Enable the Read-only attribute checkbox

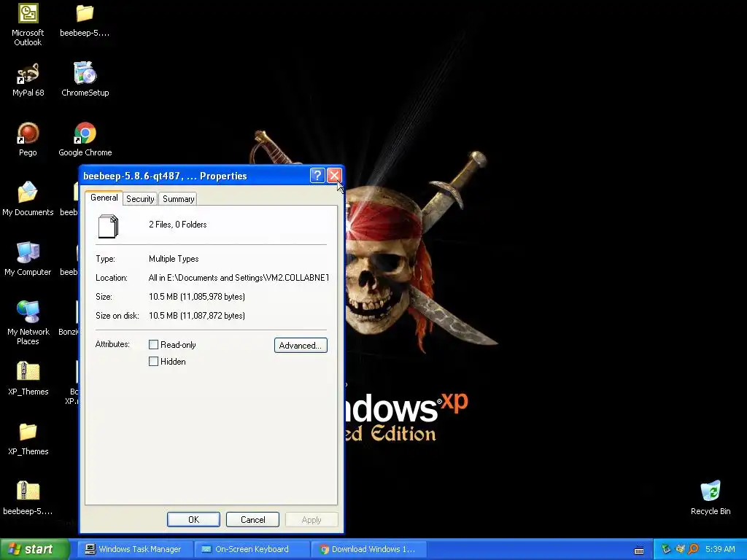tap(153, 344)
